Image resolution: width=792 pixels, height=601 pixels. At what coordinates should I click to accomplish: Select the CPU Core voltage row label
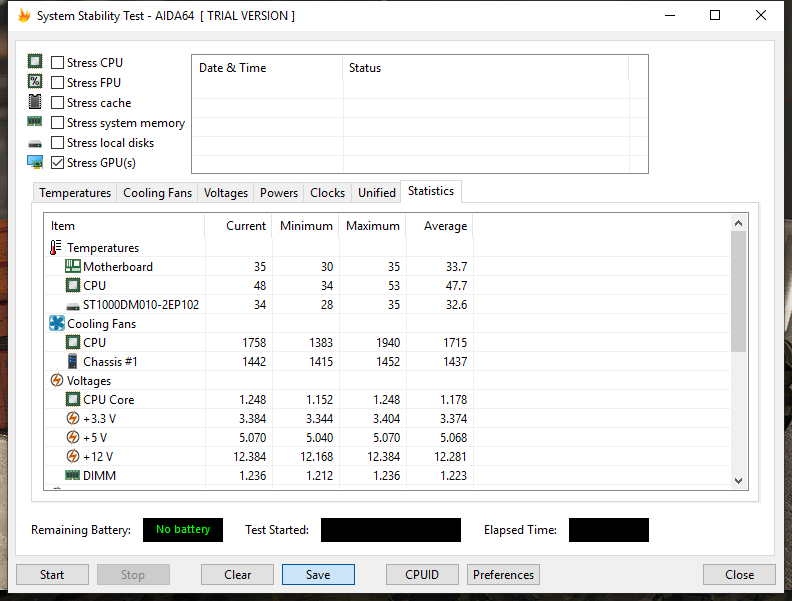click(109, 399)
